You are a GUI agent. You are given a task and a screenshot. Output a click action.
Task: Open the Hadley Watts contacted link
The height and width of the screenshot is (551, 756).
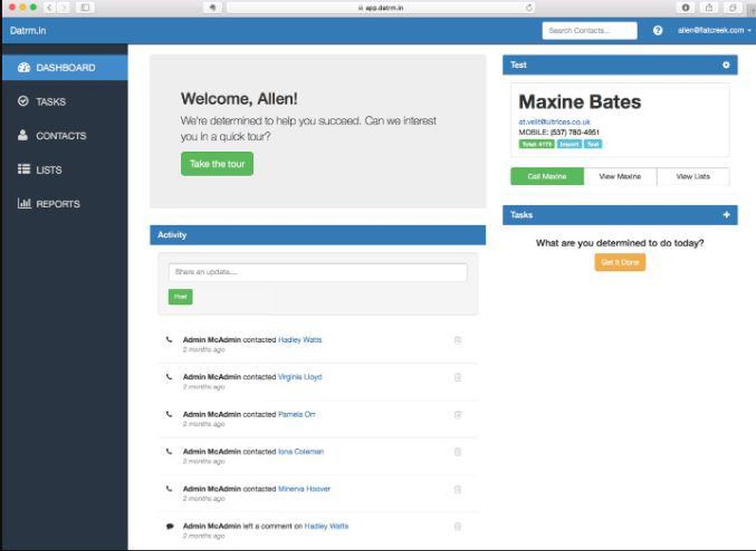point(300,340)
